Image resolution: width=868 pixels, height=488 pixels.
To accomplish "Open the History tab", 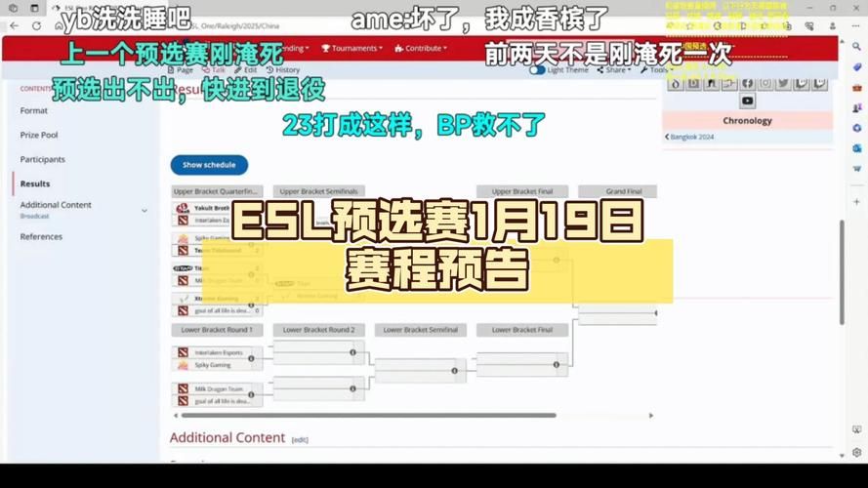I will pyautogui.click(x=283, y=70).
